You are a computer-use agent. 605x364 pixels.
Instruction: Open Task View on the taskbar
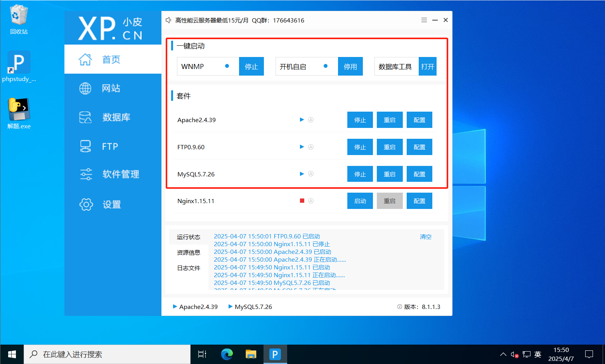(202, 354)
